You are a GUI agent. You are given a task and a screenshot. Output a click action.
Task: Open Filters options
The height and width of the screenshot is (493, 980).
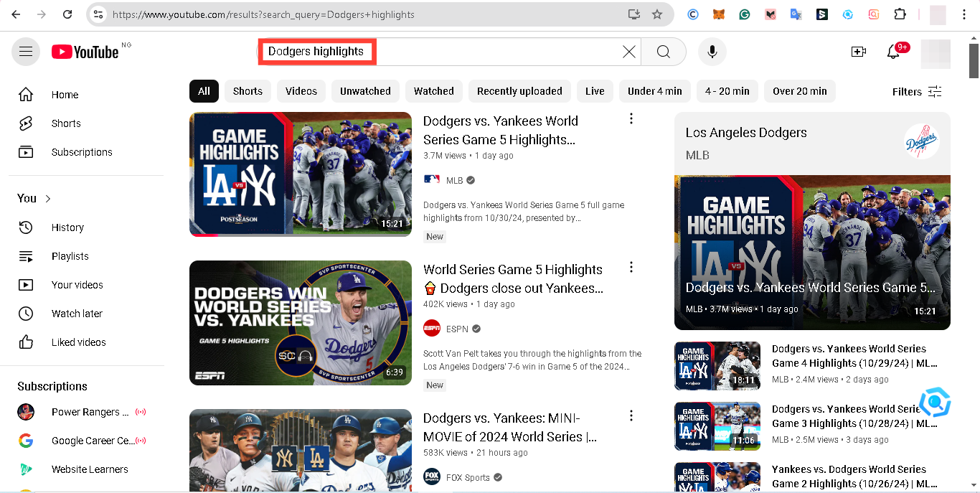tap(917, 91)
